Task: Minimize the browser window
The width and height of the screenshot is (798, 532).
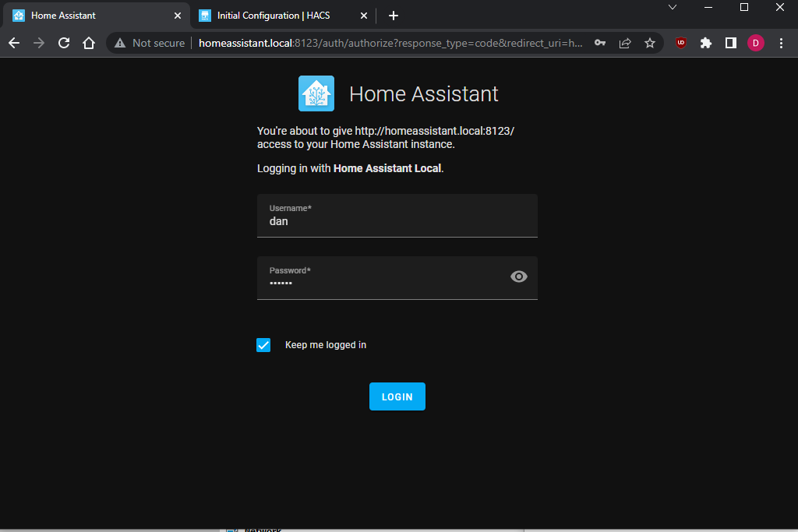Action: click(x=708, y=7)
